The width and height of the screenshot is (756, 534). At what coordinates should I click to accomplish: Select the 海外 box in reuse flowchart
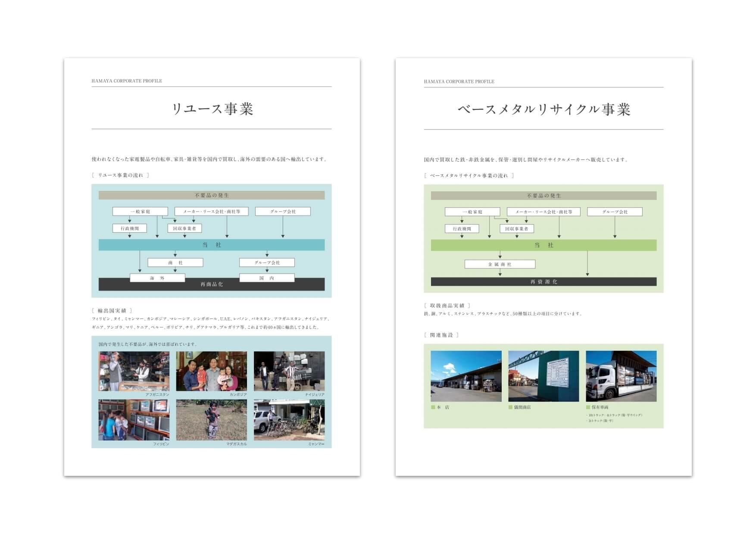click(x=157, y=278)
